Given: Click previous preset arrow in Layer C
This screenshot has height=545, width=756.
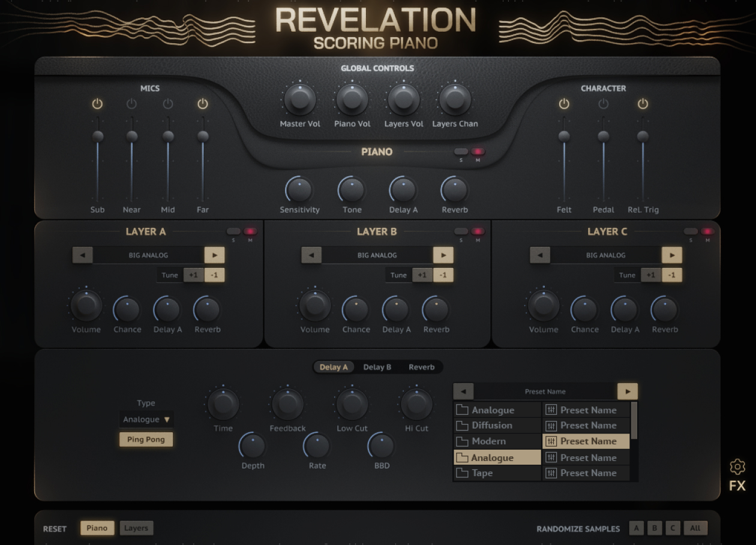Looking at the screenshot, I should coord(540,255).
